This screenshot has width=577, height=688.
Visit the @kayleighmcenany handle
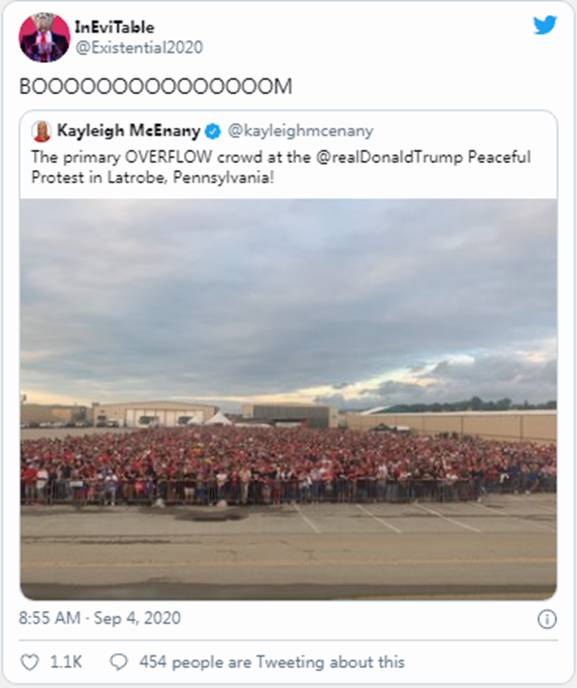click(300, 131)
